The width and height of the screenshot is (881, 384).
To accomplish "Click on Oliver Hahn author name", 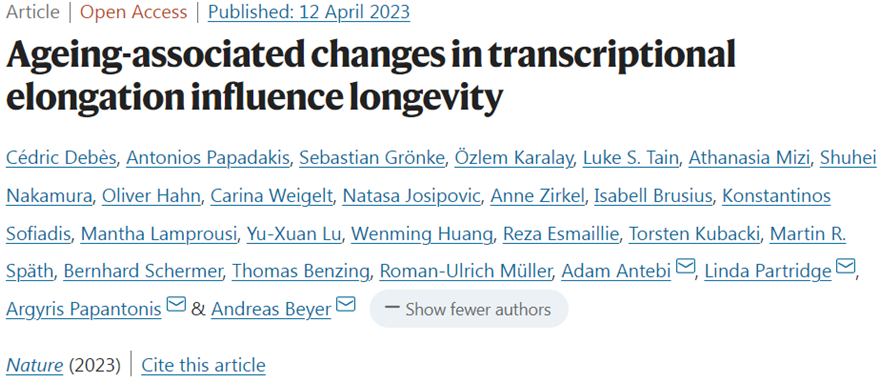I will point(153,197).
